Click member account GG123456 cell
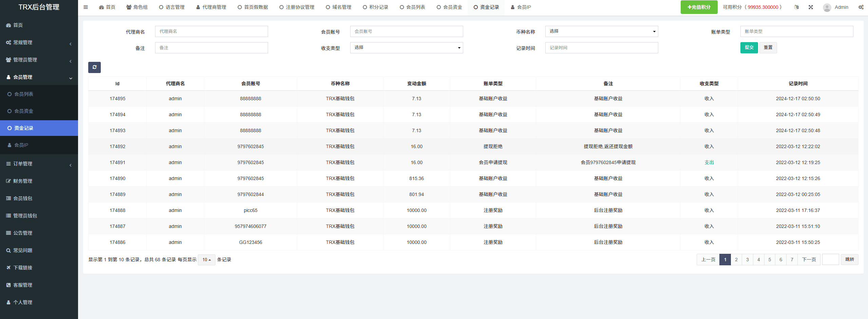The image size is (868, 319). point(251,242)
